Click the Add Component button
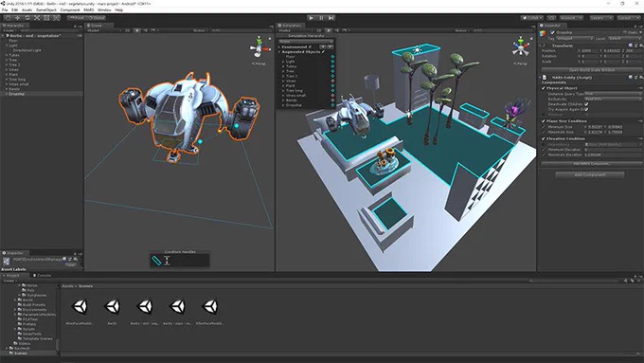Image resolution: width=644 pixels, height=363 pixels. [x=590, y=174]
